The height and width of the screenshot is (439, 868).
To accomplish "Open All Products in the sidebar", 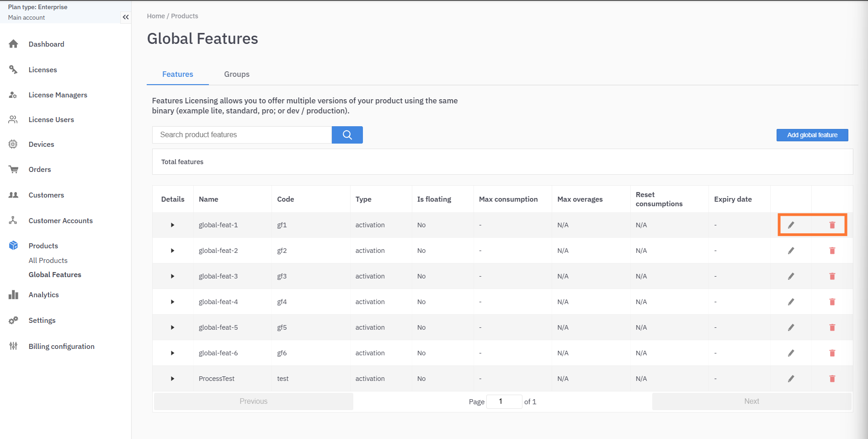I will (48, 260).
